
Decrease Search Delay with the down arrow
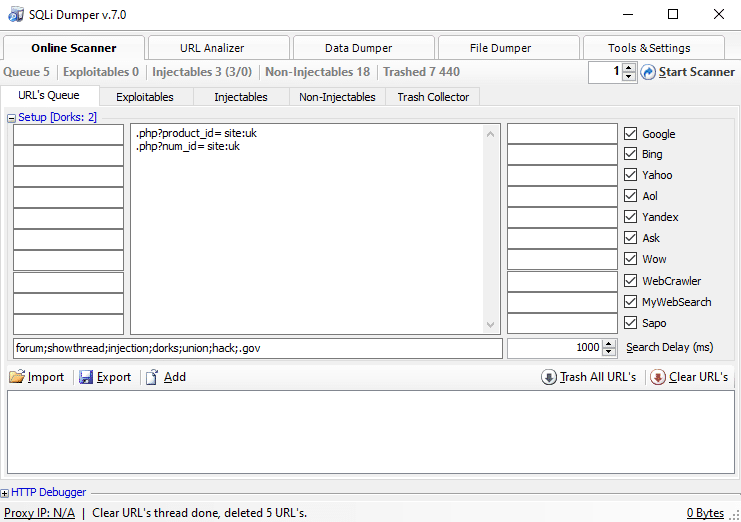(609, 352)
